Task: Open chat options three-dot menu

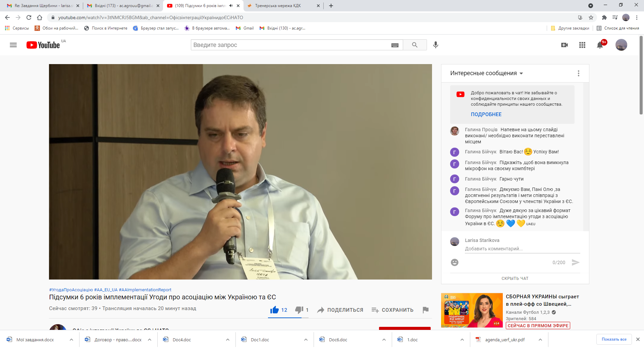Action: pyautogui.click(x=579, y=73)
